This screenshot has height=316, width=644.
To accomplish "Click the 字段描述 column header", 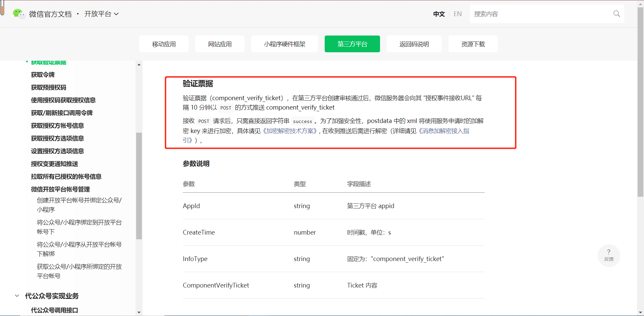I will 359,184.
